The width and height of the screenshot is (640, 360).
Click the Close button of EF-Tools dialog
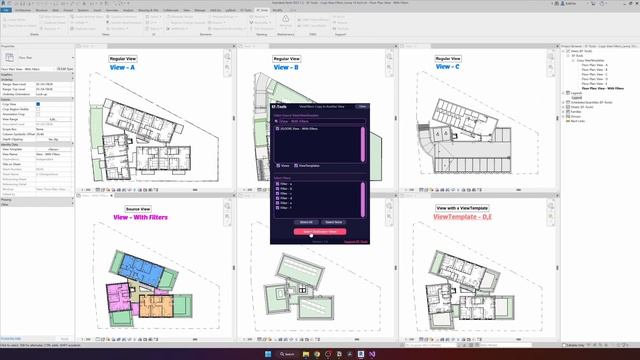(362, 107)
